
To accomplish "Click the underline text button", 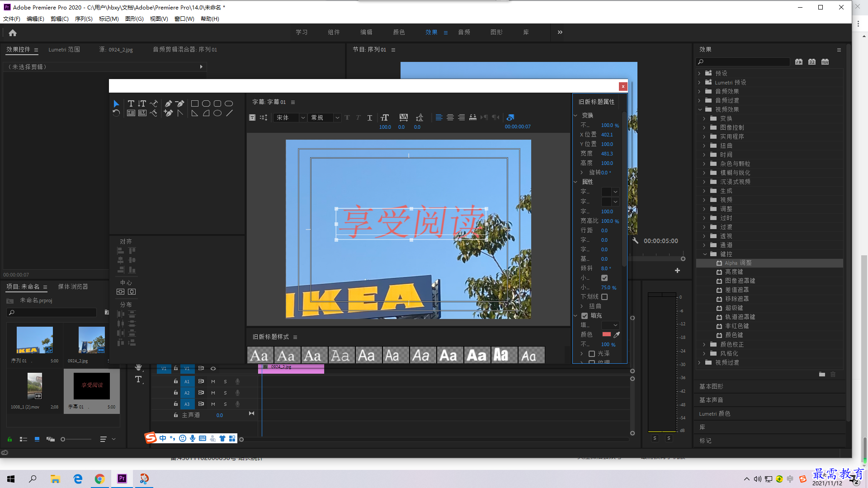I will [x=370, y=117].
